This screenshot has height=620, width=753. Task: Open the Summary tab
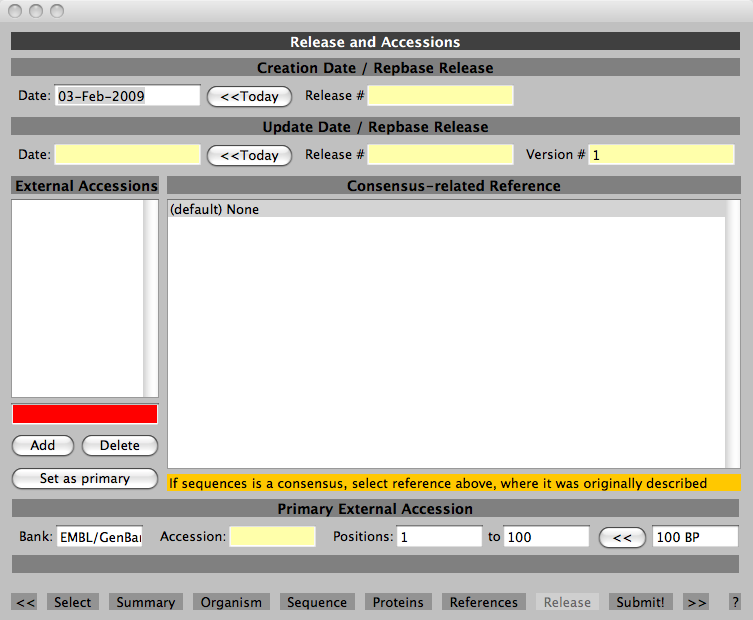click(x=145, y=602)
